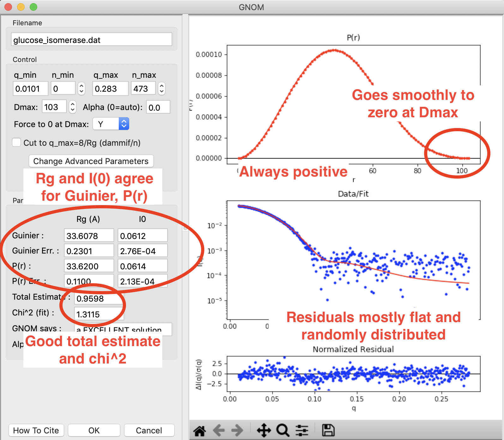Select the magnifier Zoom tool
The image size is (504, 440).
(x=283, y=431)
